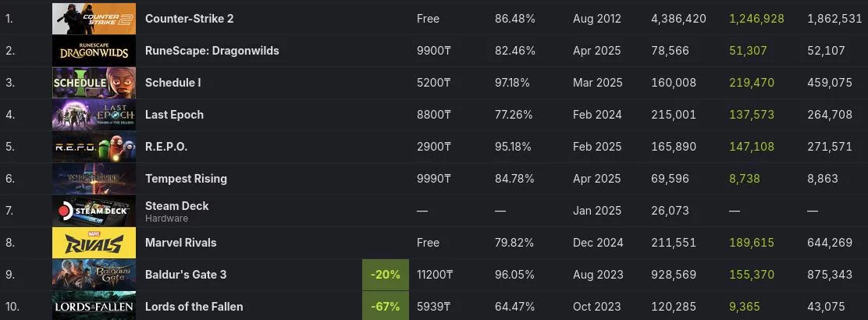Open the Counter-Strike 2 game thumbnail
This screenshot has height=320, width=868.
click(94, 19)
